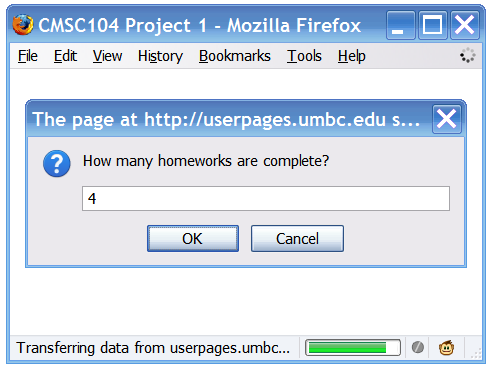Open the History menu
The height and width of the screenshot is (368, 493).
tap(160, 56)
